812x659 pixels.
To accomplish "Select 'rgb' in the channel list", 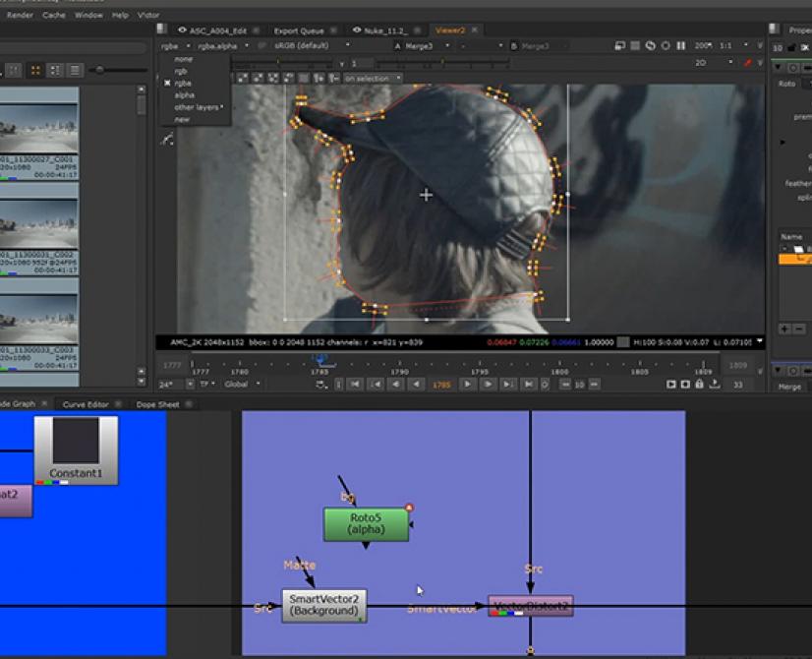I will [x=182, y=72].
